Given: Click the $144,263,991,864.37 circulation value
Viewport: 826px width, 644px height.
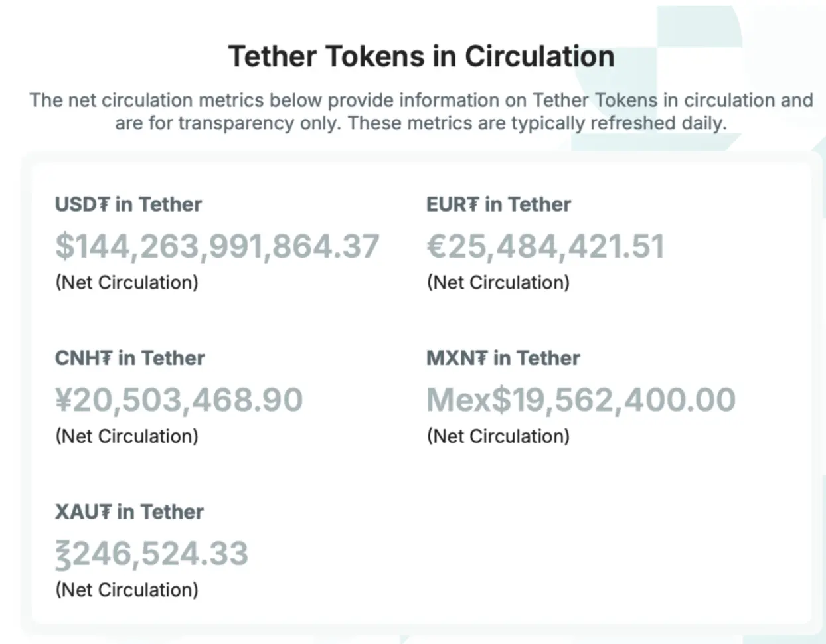Looking at the screenshot, I should [x=217, y=246].
